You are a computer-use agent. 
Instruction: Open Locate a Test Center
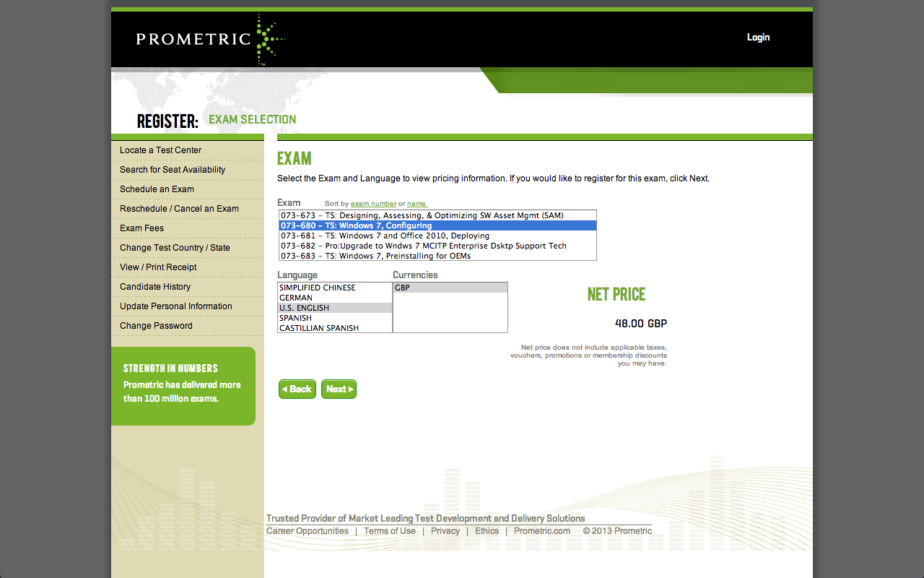[160, 150]
